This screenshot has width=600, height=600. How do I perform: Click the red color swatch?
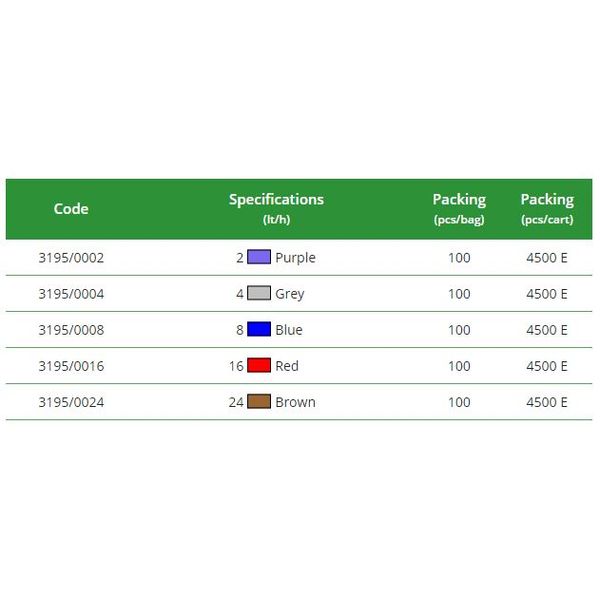259,365
